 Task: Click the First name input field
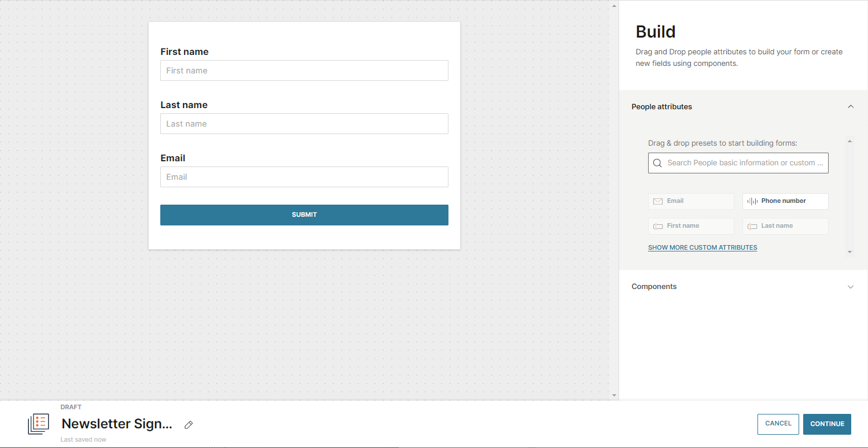coord(304,71)
